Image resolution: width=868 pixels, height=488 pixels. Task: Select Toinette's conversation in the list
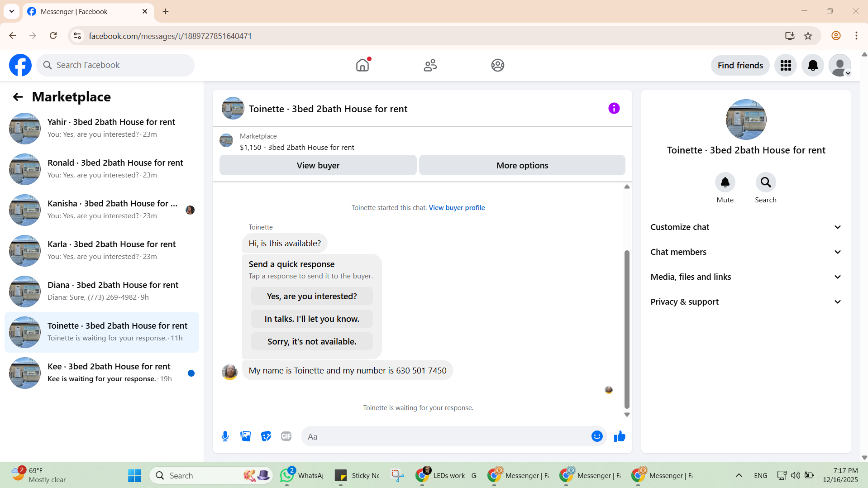point(102,332)
